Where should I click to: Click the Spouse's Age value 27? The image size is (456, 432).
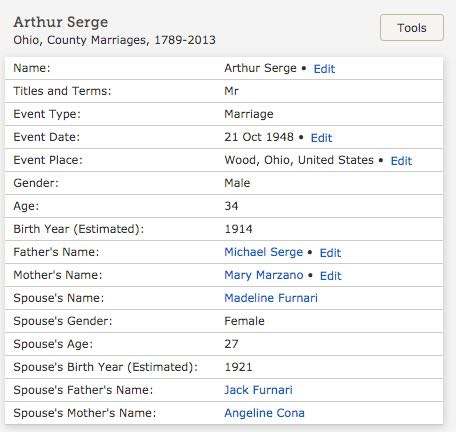[x=231, y=344]
